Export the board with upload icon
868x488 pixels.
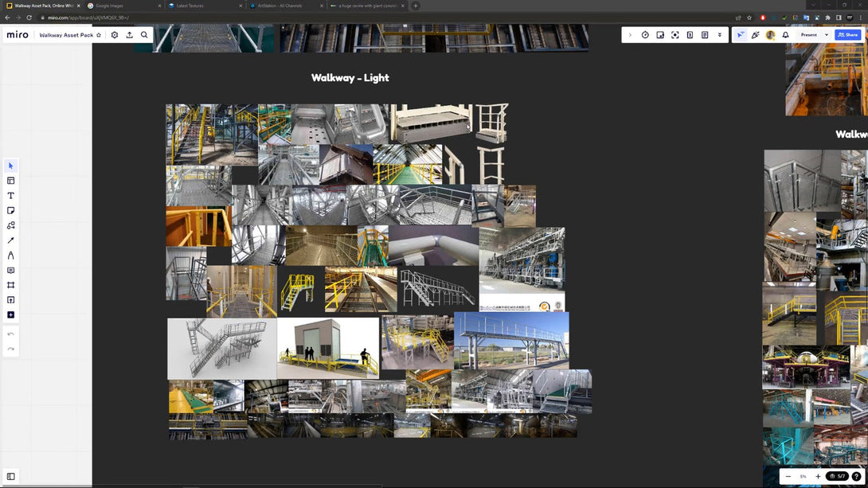click(130, 35)
